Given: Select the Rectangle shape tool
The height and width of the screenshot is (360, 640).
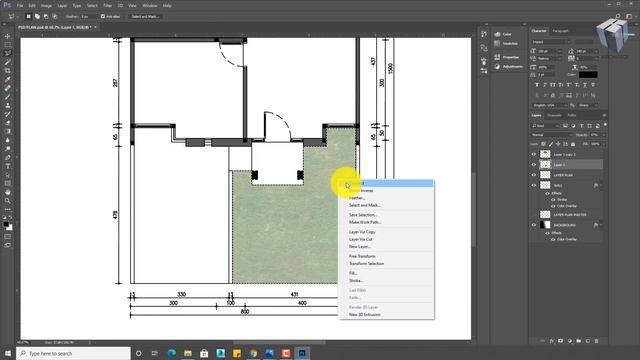Looking at the screenshot, I should (8, 183).
